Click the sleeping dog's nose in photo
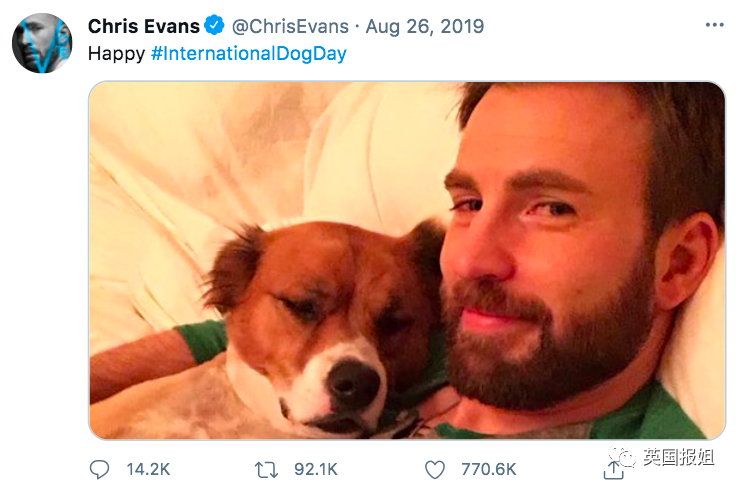The width and height of the screenshot is (738, 489). (354, 382)
